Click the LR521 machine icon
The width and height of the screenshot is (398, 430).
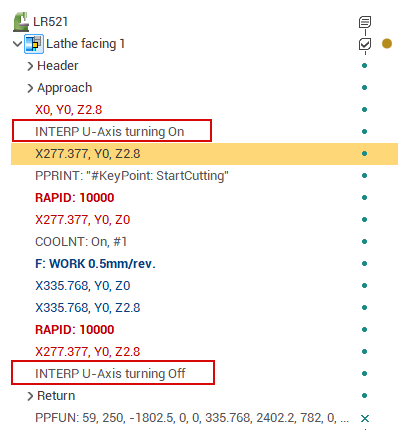pyautogui.click(x=21, y=22)
